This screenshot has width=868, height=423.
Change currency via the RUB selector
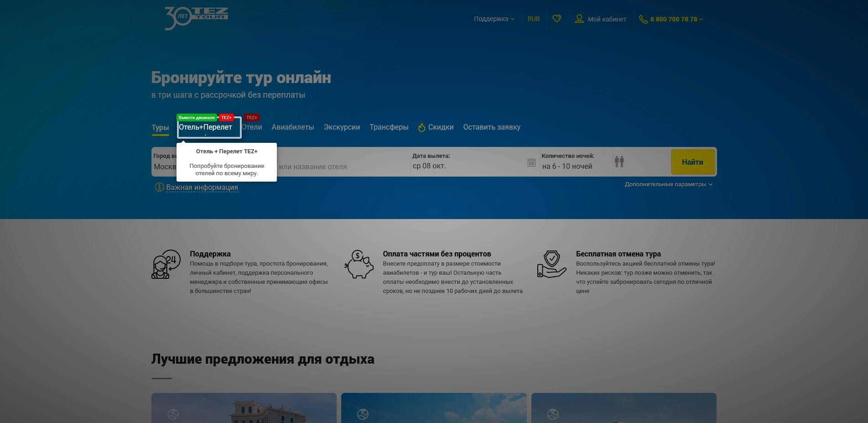pyautogui.click(x=533, y=19)
